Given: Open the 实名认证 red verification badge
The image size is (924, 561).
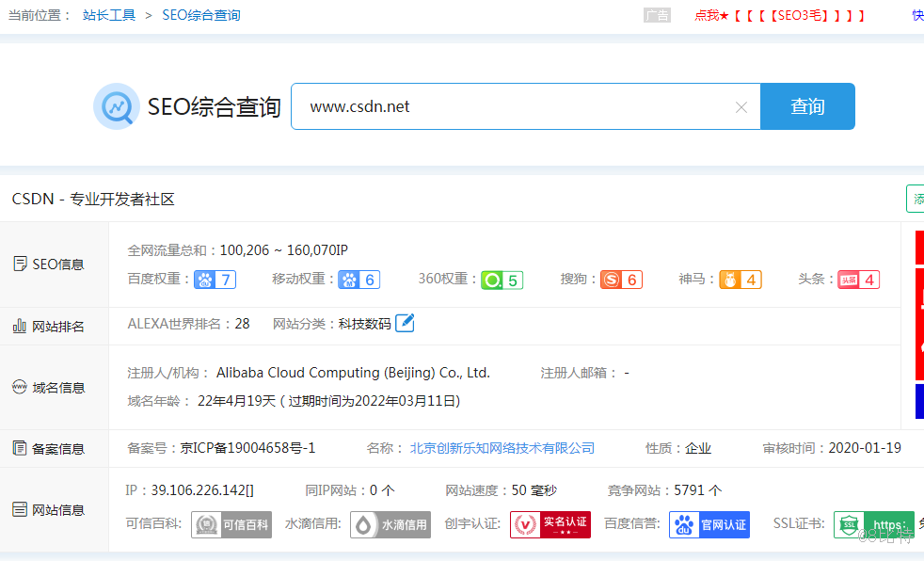Looking at the screenshot, I should coord(550,524).
